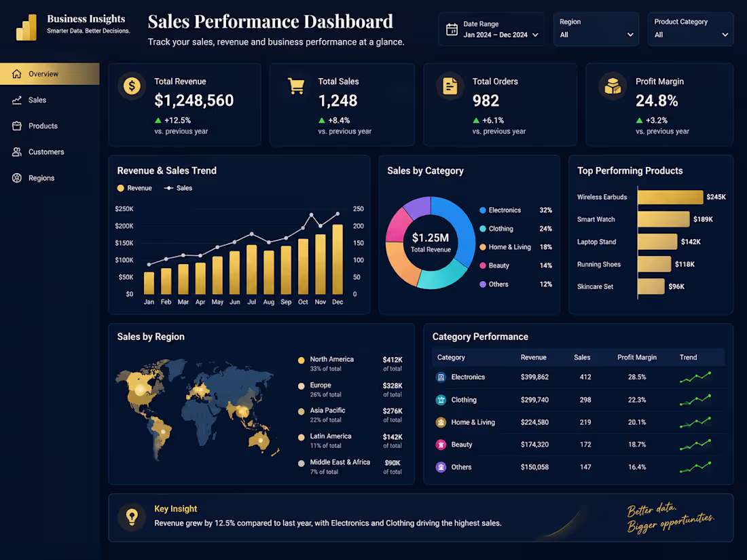This screenshot has width=747, height=560.
Task: Toggle Home & Living in category legend
Action: 505,247
